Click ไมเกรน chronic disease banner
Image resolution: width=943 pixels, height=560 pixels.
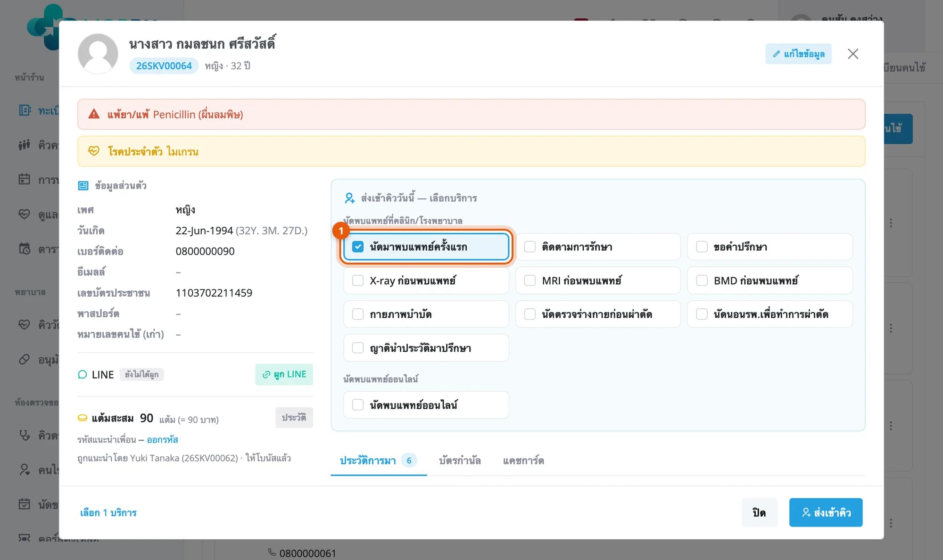tap(471, 151)
